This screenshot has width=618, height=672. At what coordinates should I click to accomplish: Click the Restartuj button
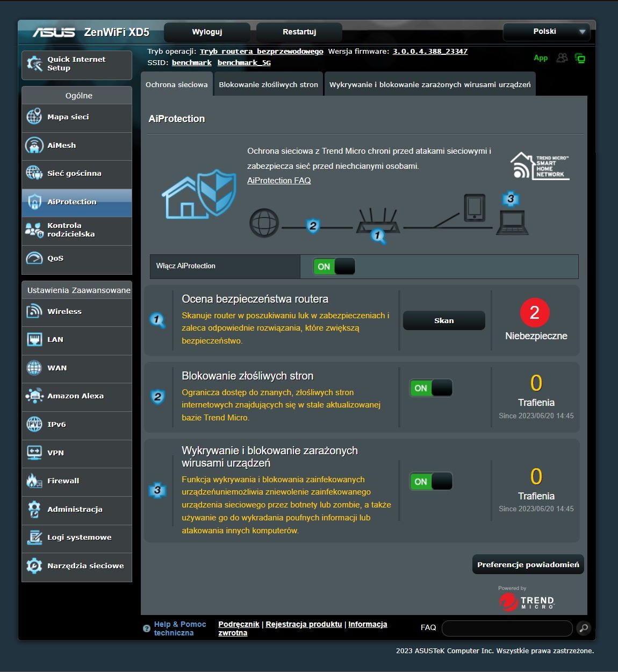299,32
